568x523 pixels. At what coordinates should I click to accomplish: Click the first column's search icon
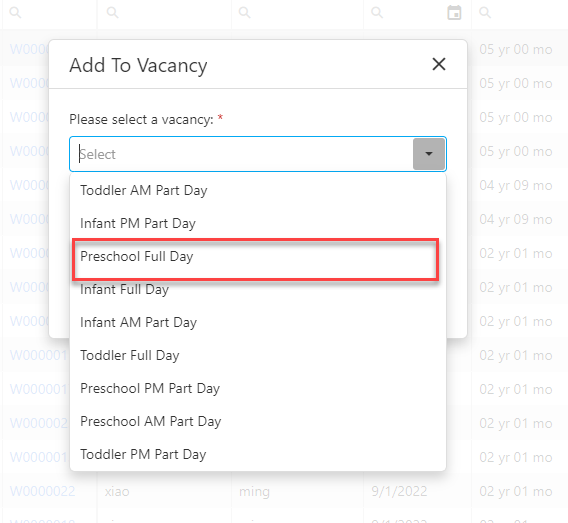(x=15, y=13)
